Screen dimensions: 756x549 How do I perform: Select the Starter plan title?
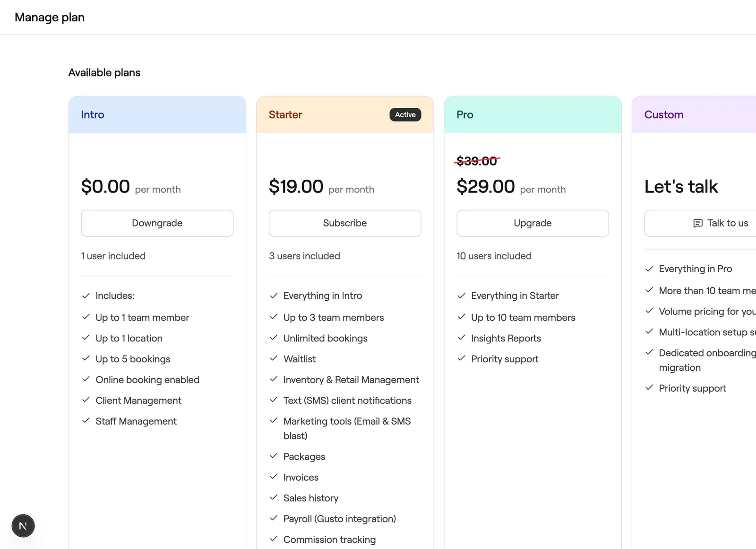pos(285,115)
